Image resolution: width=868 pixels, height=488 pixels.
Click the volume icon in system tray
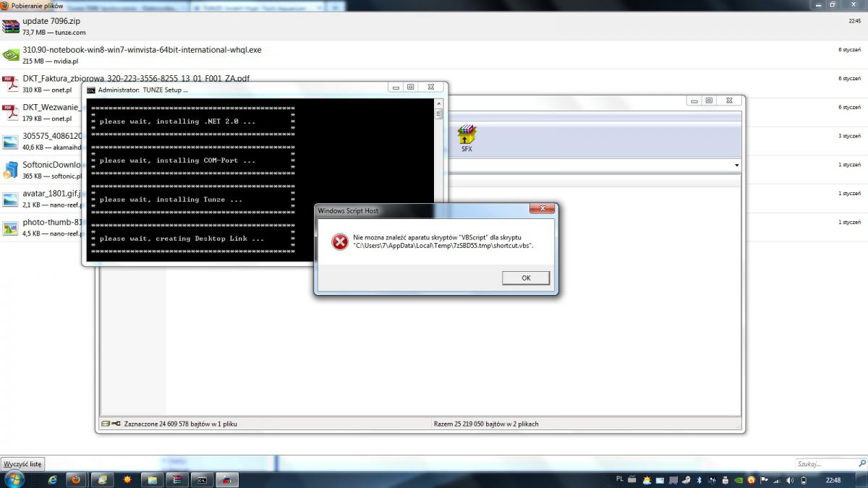pyautogui.click(x=791, y=480)
